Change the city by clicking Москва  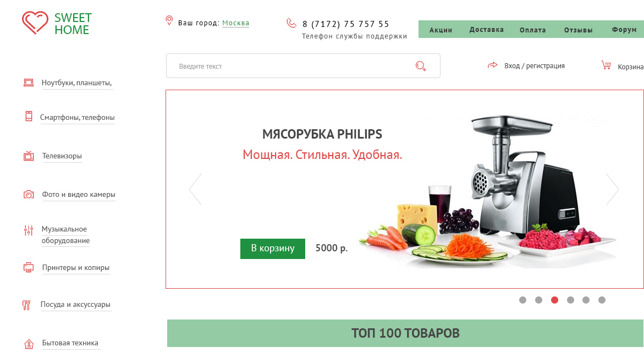(x=235, y=23)
